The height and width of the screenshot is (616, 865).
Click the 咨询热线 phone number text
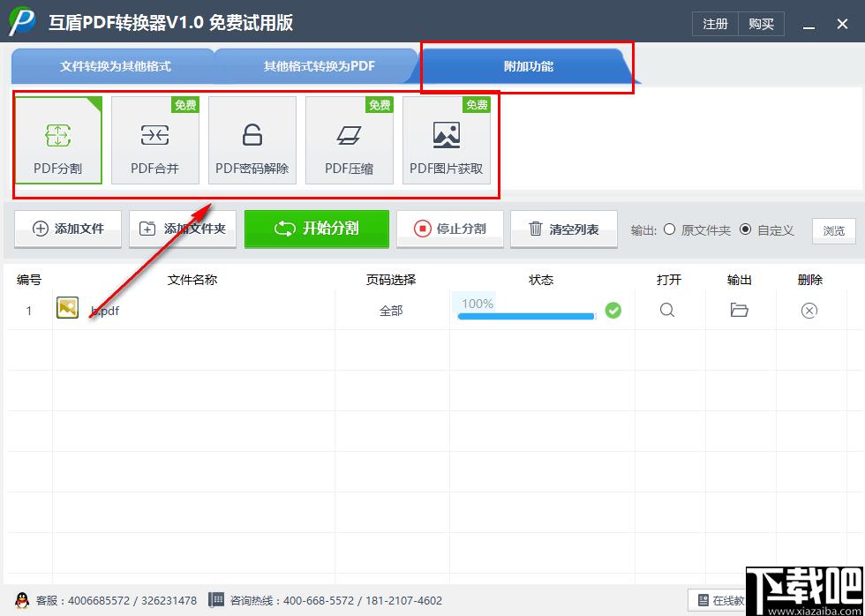tap(336, 601)
